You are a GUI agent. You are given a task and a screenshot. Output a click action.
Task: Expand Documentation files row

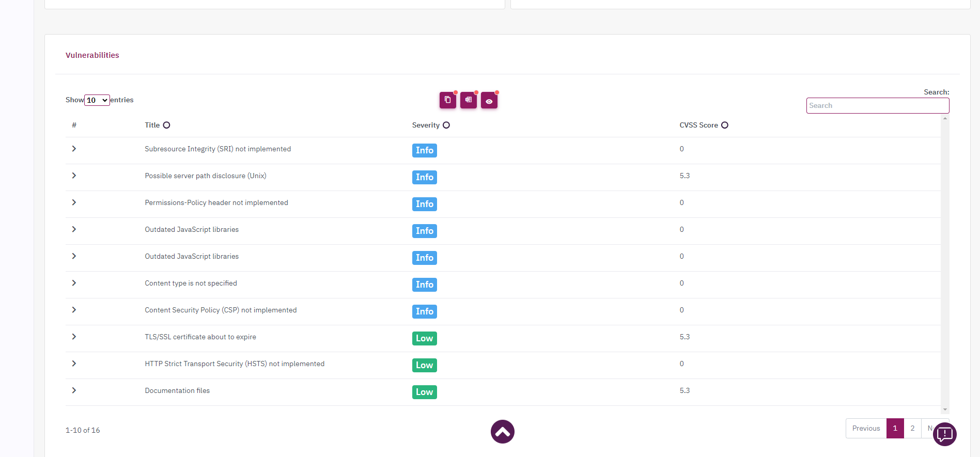click(74, 390)
